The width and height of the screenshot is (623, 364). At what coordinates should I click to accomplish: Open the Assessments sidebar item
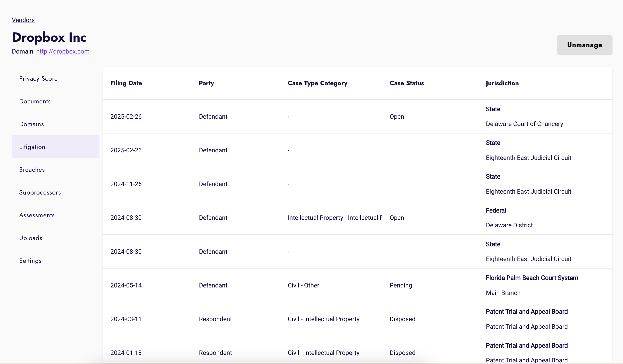pyautogui.click(x=56, y=215)
